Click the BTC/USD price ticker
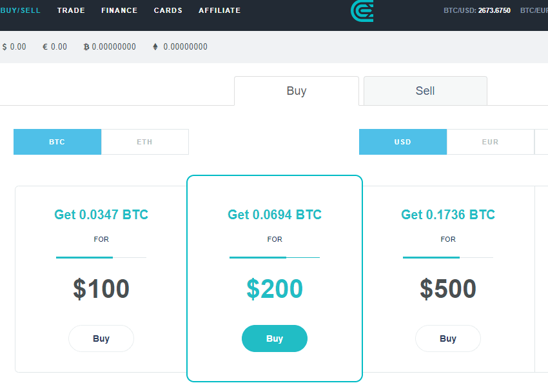 click(x=477, y=10)
